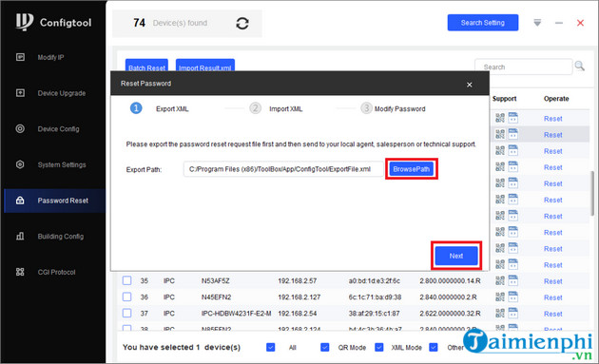This screenshot has width=599, height=364.
Task: Toggle the All filter checkbox
Action: coord(270,347)
